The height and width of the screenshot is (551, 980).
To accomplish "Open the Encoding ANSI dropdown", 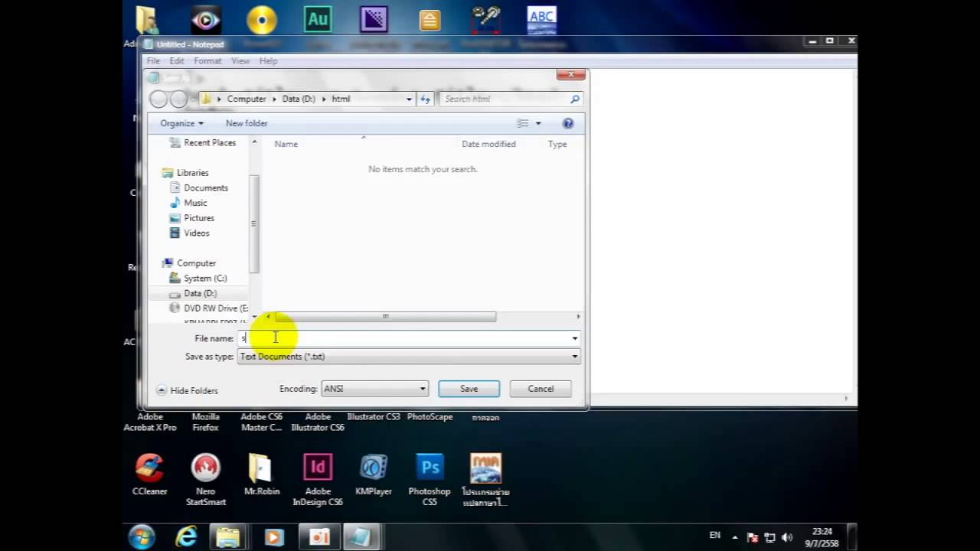I will [374, 389].
